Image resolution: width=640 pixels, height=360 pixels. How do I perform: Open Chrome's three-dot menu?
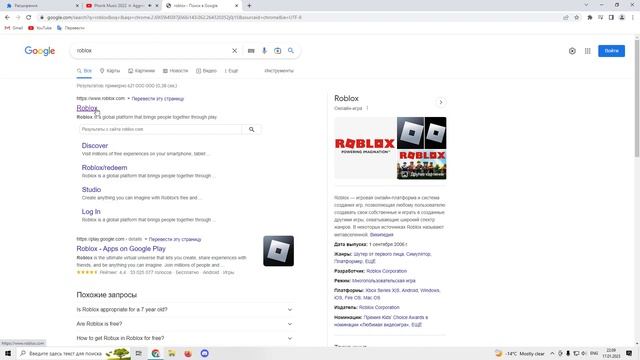(x=633, y=18)
